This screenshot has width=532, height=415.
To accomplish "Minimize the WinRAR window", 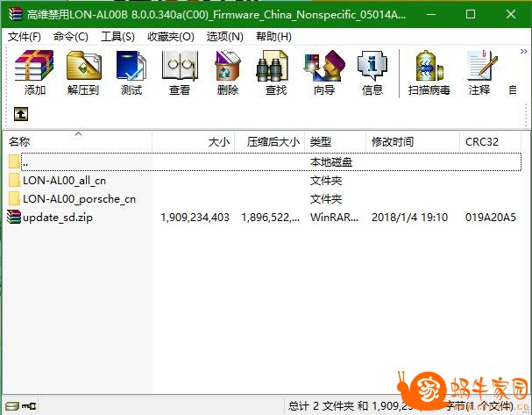I will [x=431, y=14].
